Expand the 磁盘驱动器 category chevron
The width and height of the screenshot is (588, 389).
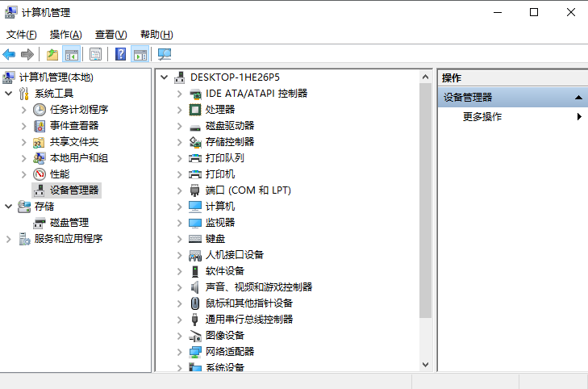point(180,126)
